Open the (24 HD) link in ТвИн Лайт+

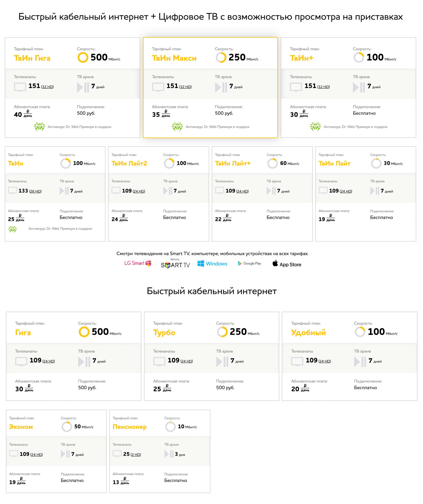click(242, 191)
